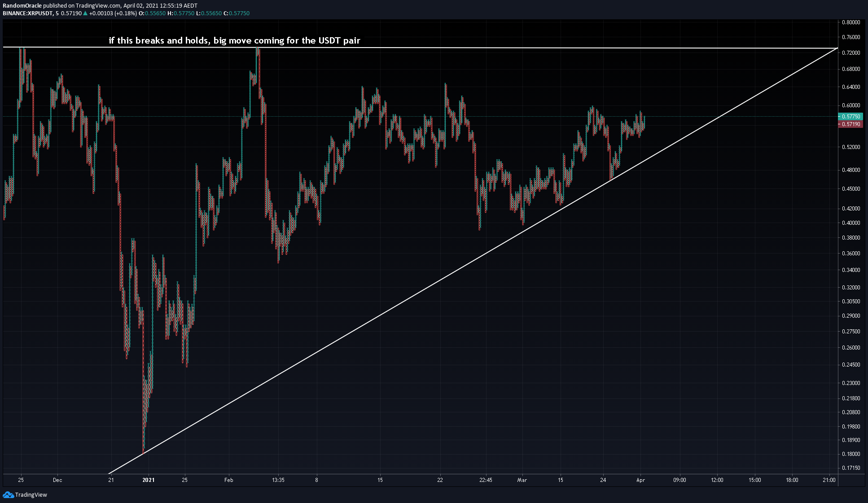868x503 pixels.
Task: Click the TradingView cloud logo icon
Action: pos(8,494)
